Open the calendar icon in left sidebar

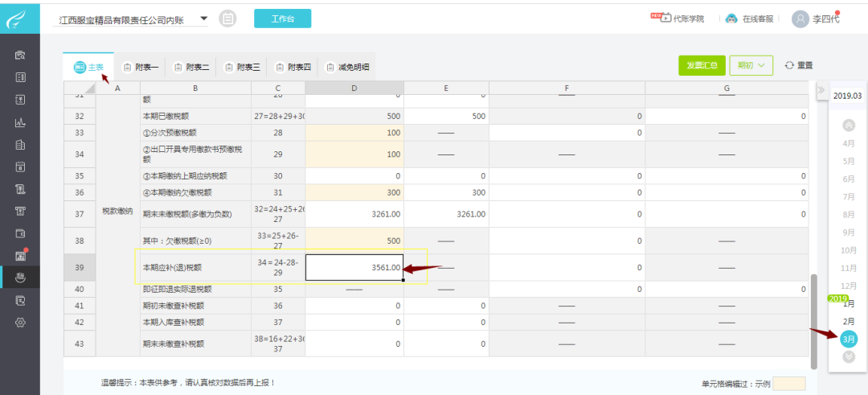20,167
